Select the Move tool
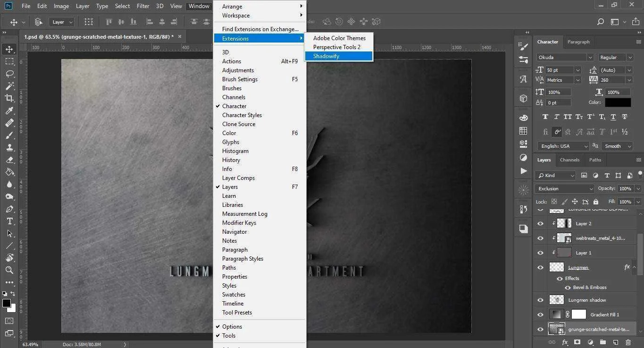Screen dimensions: 644x348 [x=9, y=49]
